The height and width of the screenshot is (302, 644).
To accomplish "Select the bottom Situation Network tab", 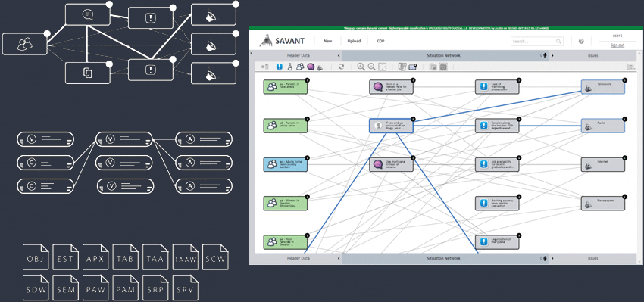I will click(443, 259).
